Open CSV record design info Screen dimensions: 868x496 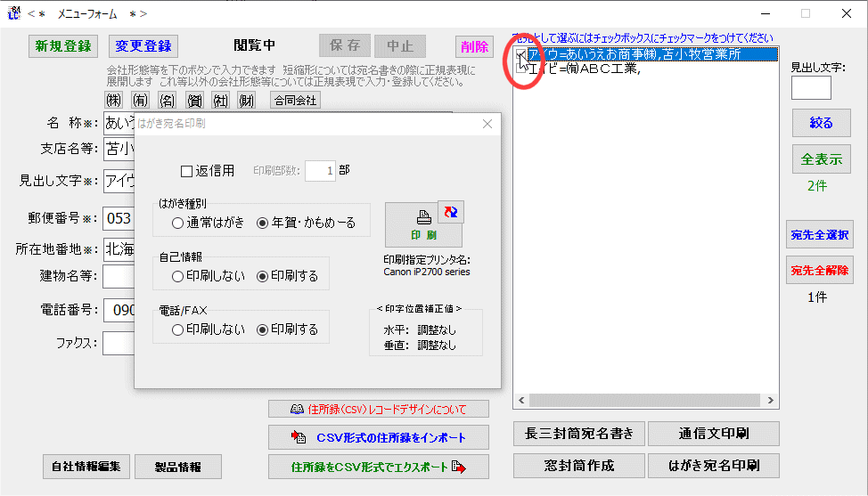(x=379, y=409)
